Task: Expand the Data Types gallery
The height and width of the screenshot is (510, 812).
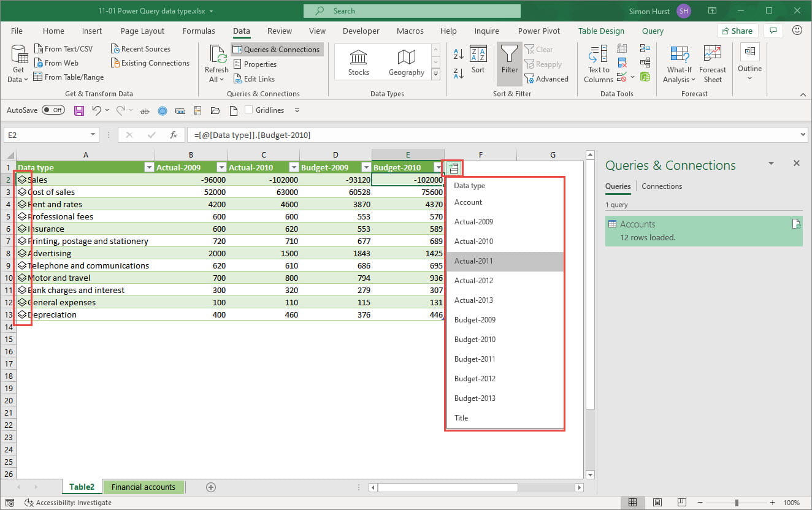Action: coord(436,74)
